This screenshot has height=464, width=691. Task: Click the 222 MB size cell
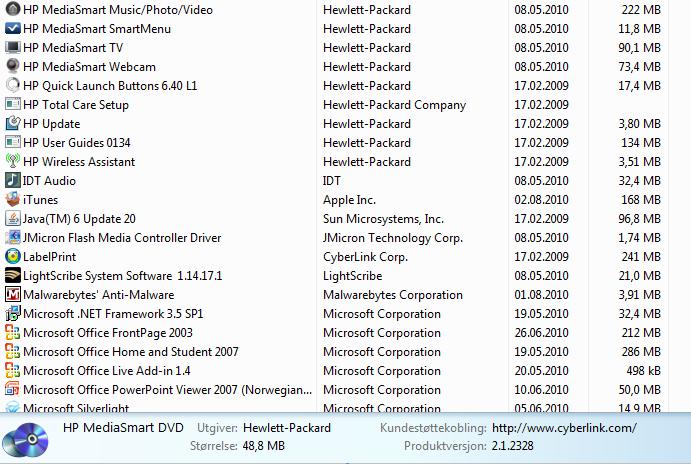pos(641,9)
